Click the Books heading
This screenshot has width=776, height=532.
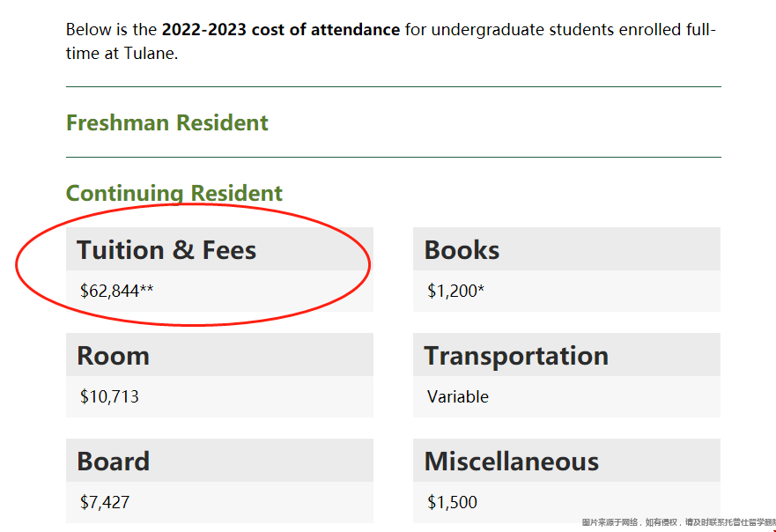(462, 250)
